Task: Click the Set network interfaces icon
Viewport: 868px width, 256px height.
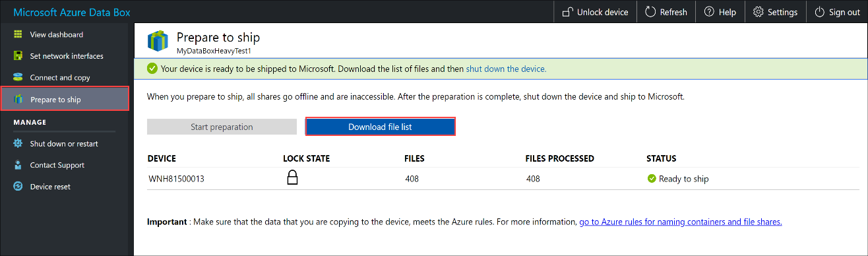Action: point(18,56)
